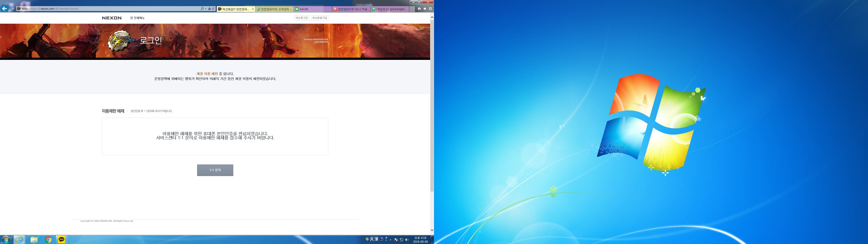
Task: Click the Show Desktop strip right of the clock
Action: pos(432,240)
